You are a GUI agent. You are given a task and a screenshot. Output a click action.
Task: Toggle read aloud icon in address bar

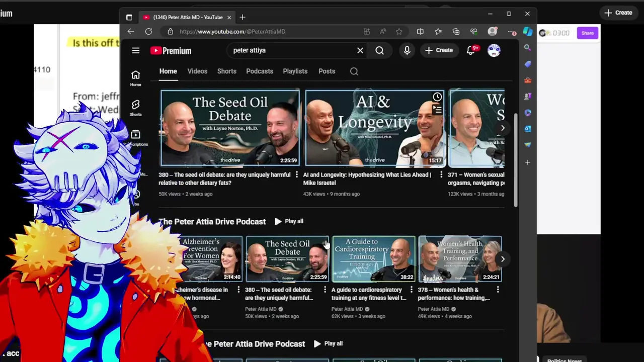pos(383,32)
